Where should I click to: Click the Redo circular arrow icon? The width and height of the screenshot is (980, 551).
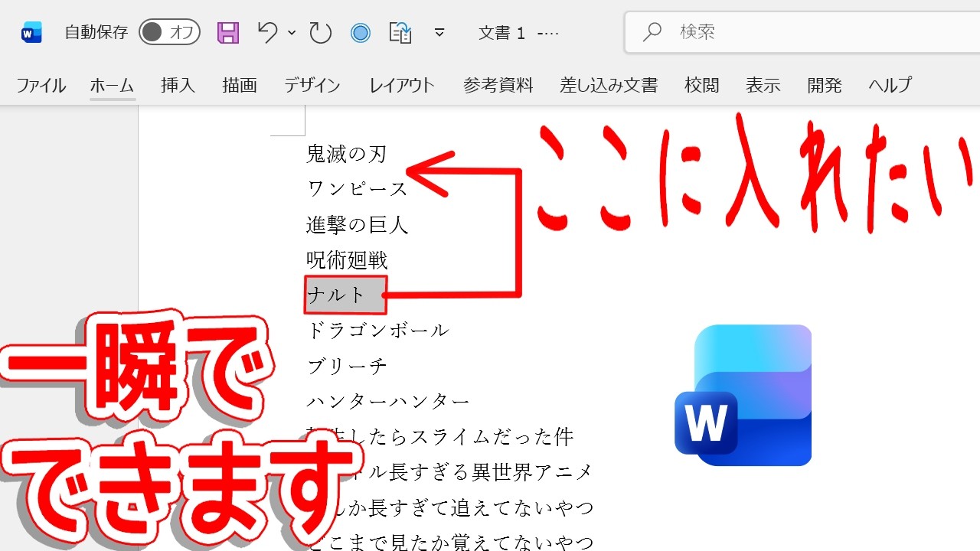click(320, 32)
